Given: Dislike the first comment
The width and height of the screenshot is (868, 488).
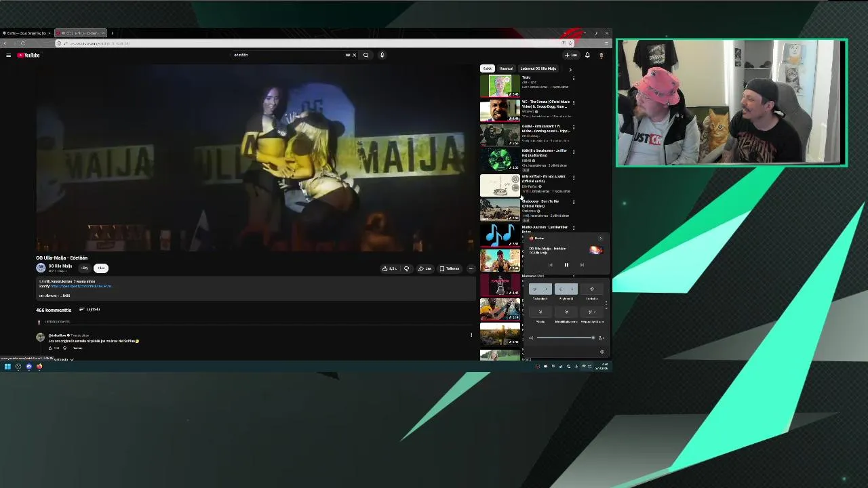Looking at the screenshot, I should [64, 348].
